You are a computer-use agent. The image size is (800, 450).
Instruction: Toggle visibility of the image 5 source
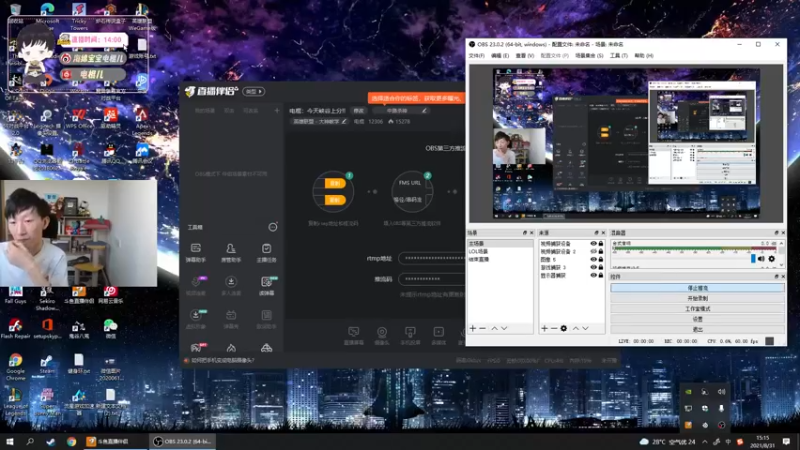[x=593, y=259]
